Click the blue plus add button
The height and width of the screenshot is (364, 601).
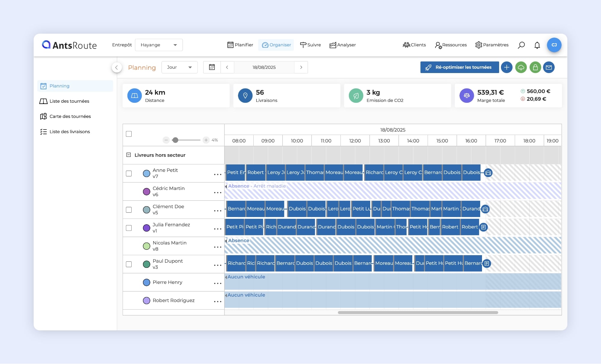point(507,67)
